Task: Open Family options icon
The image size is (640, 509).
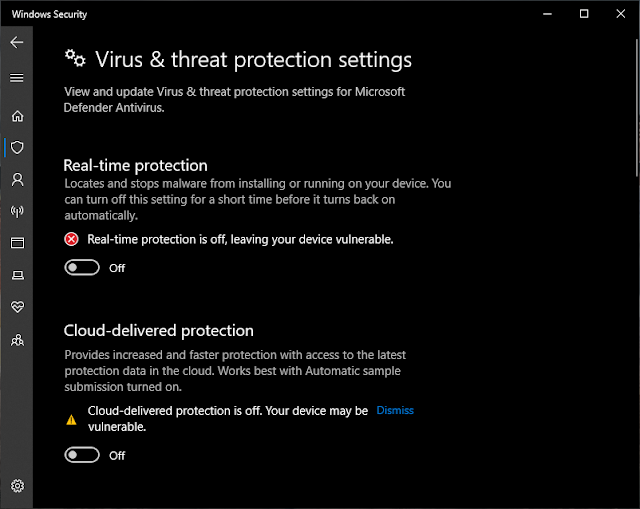Action: click(17, 340)
